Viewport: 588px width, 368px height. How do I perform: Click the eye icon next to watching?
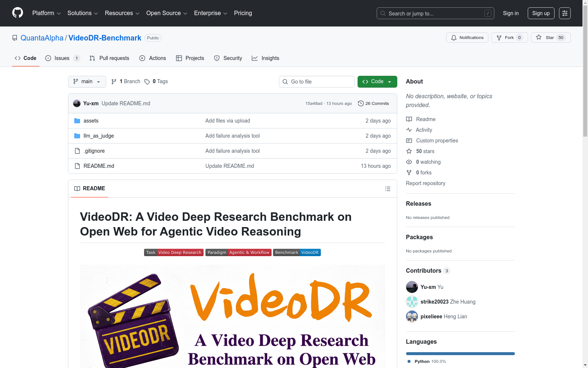point(409,162)
